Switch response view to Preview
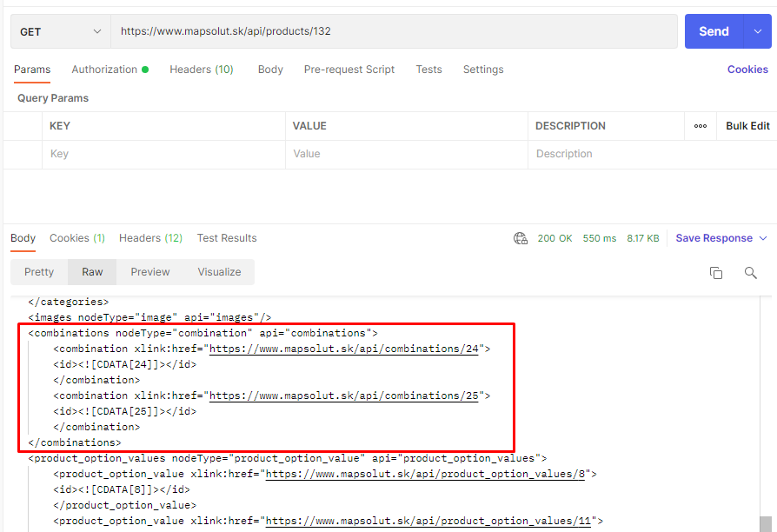Viewport: 777px width, 532px height. (x=149, y=271)
